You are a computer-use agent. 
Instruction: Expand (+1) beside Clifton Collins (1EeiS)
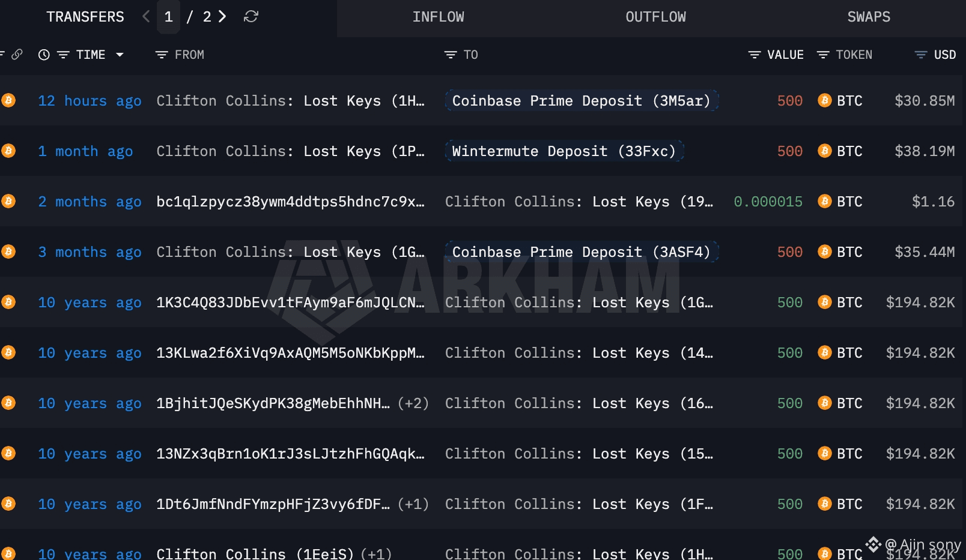[376, 553]
